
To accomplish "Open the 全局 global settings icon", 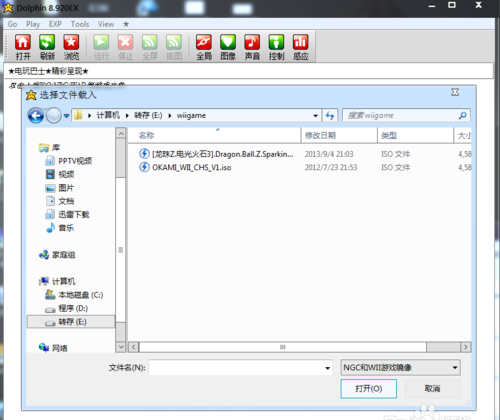I will tap(204, 47).
